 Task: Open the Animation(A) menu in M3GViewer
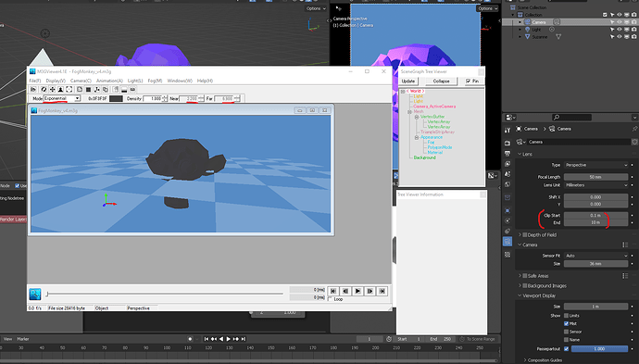coord(109,81)
